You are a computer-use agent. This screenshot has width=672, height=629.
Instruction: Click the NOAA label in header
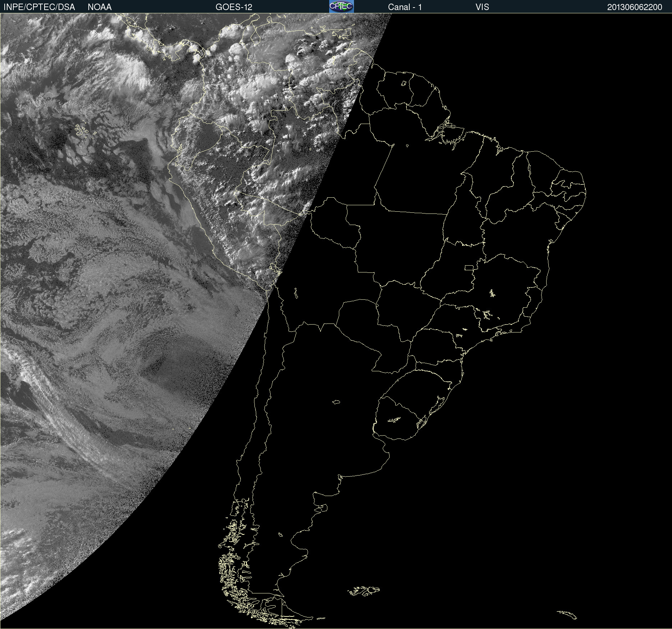100,7
